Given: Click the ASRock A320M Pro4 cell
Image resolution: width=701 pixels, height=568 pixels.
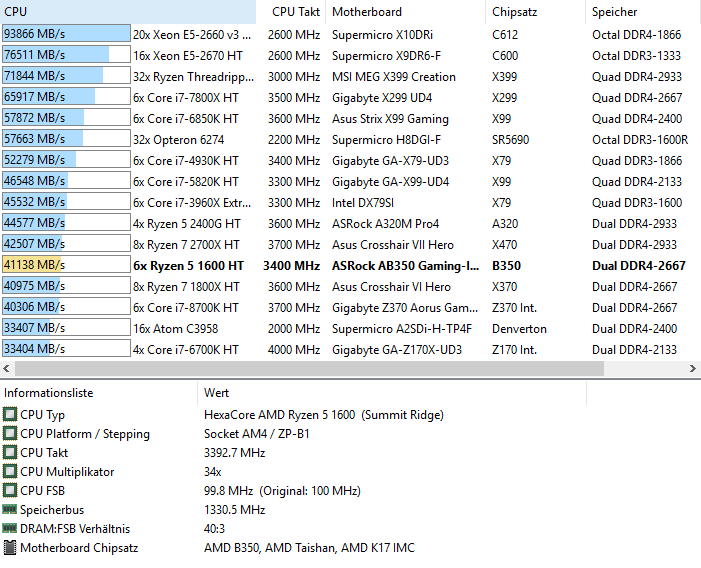Looking at the screenshot, I should 385,223.
